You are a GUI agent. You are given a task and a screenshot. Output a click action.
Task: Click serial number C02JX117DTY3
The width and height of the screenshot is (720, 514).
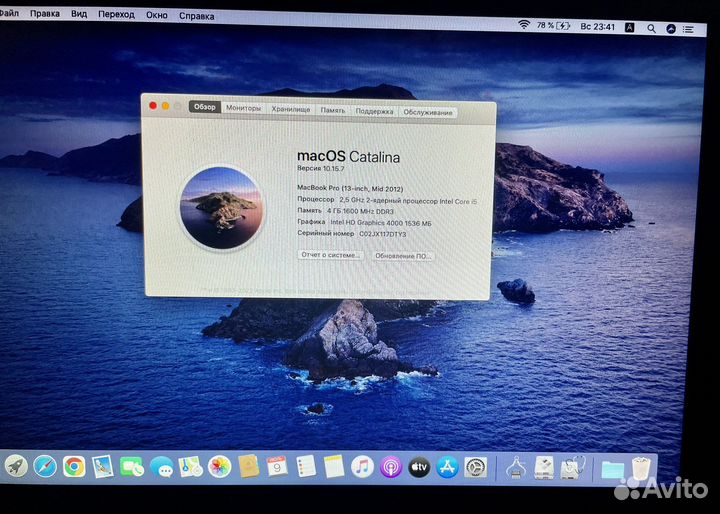(382, 234)
